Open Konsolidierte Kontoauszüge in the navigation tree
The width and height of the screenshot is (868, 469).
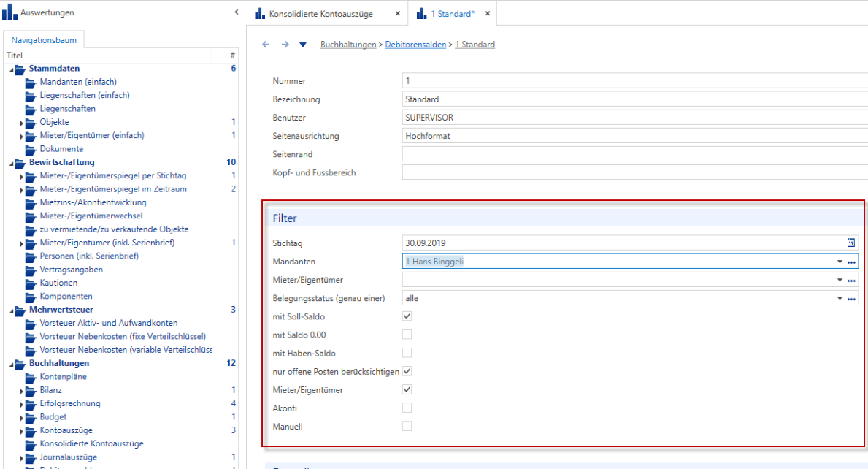pyautogui.click(x=91, y=443)
